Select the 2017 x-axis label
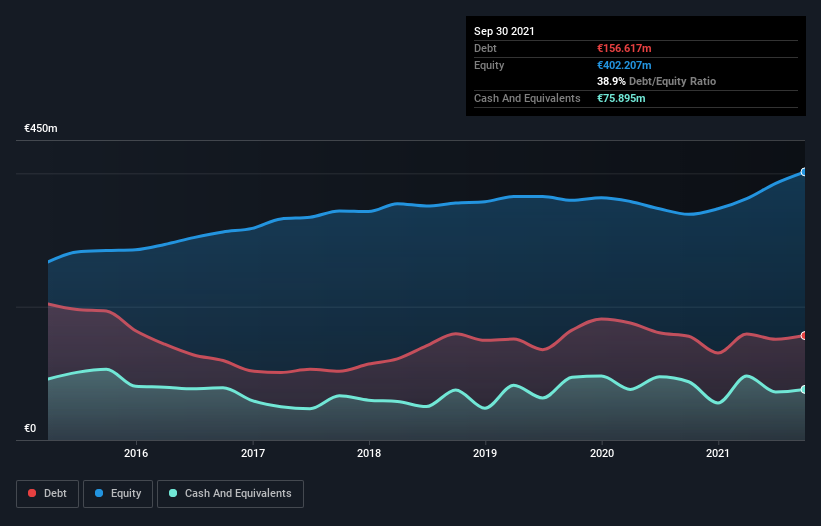 click(x=253, y=453)
